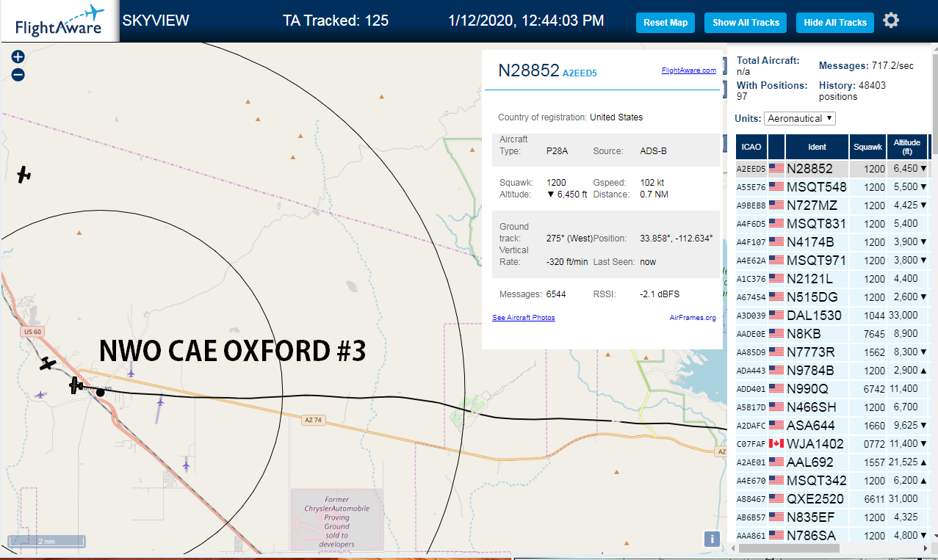Click the C07FAF ICAO cell
This screenshot has width=938, height=560.
tap(751, 444)
